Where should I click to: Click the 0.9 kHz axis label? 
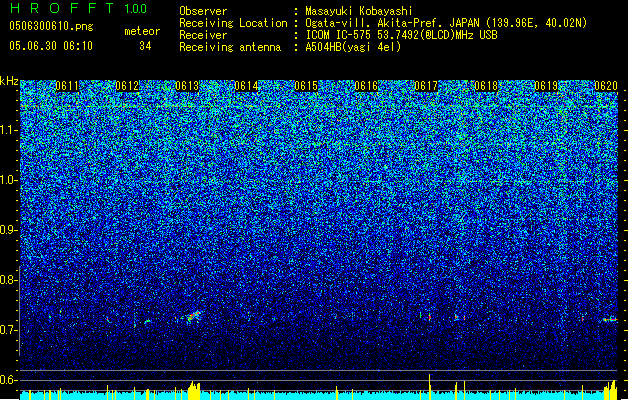click(x=8, y=230)
